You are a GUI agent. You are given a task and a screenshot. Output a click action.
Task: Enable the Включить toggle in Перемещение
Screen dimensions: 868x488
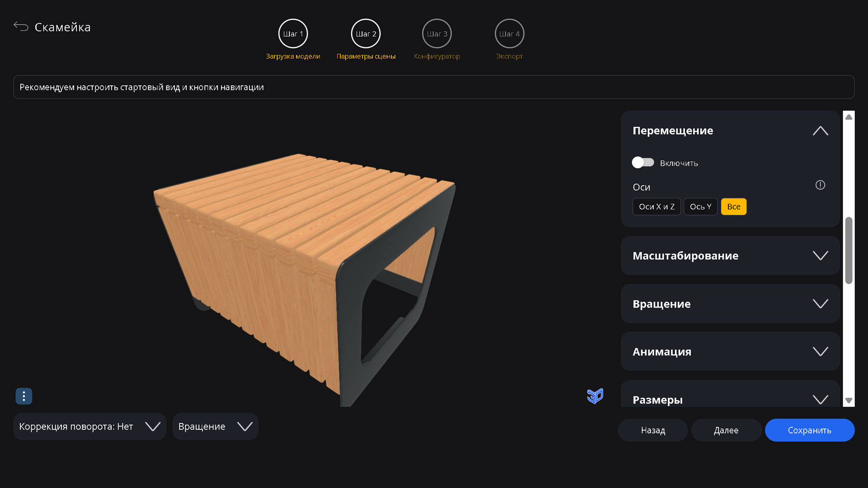click(643, 162)
